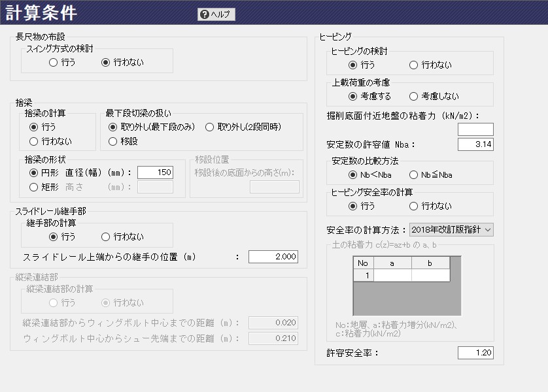This screenshot has width=548, height=392.
Task: Click the 継手の位置 field showing 2.000
Action: point(273,257)
